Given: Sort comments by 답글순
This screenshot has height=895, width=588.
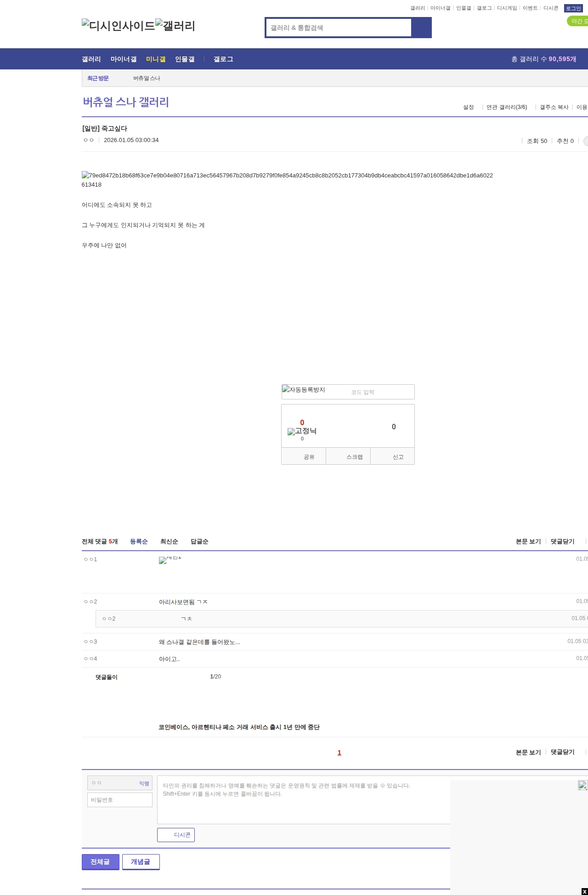Looking at the screenshot, I should coord(199,542).
